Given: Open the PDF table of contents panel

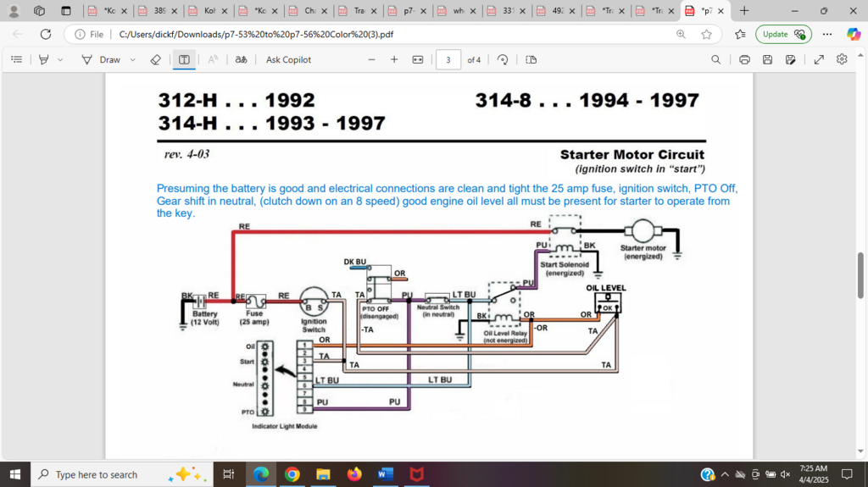Looking at the screenshot, I should [x=16, y=59].
